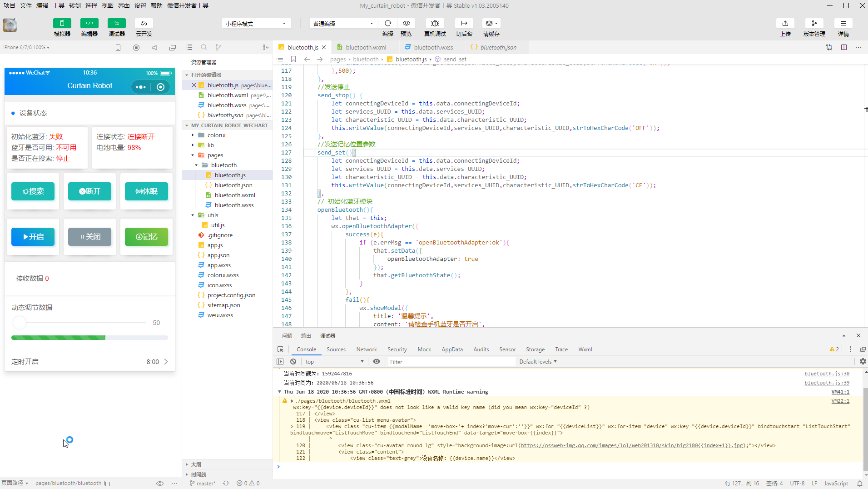Viewport: 868px width, 489px height.
Task: Toggle the editor panel (编辑器)
Action: [89, 23]
